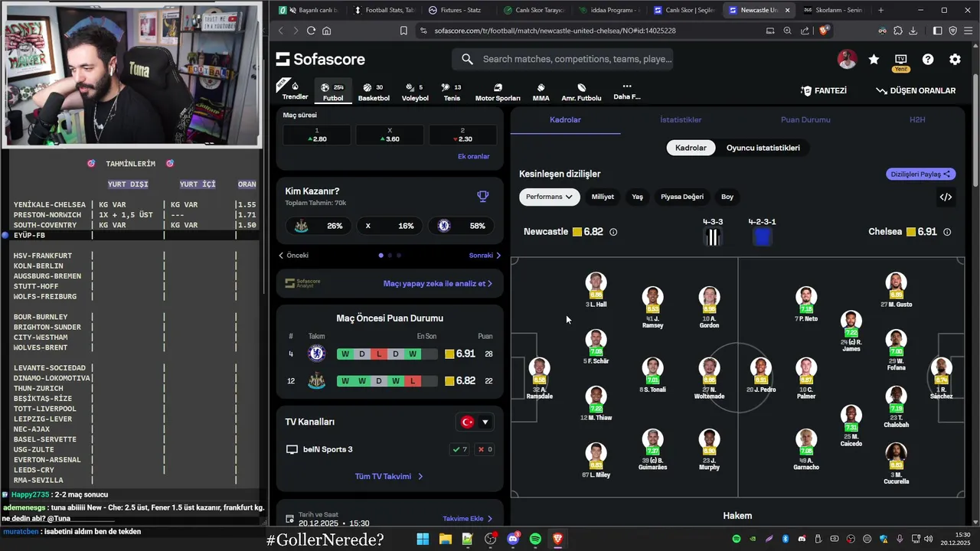The height and width of the screenshot is (551, 980).
Task: Select the Kadrolar pill toggle
Action: [x=691, y=148]
